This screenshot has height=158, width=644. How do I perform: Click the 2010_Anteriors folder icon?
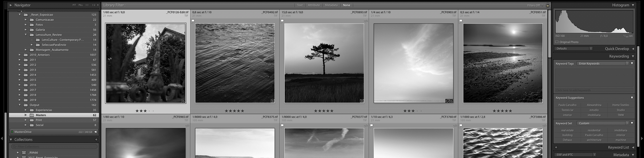point(26,55)
